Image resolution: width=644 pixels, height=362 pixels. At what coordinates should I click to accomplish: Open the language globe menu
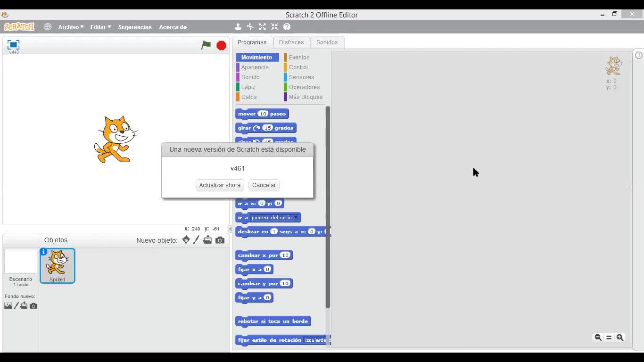pos(48,27)
